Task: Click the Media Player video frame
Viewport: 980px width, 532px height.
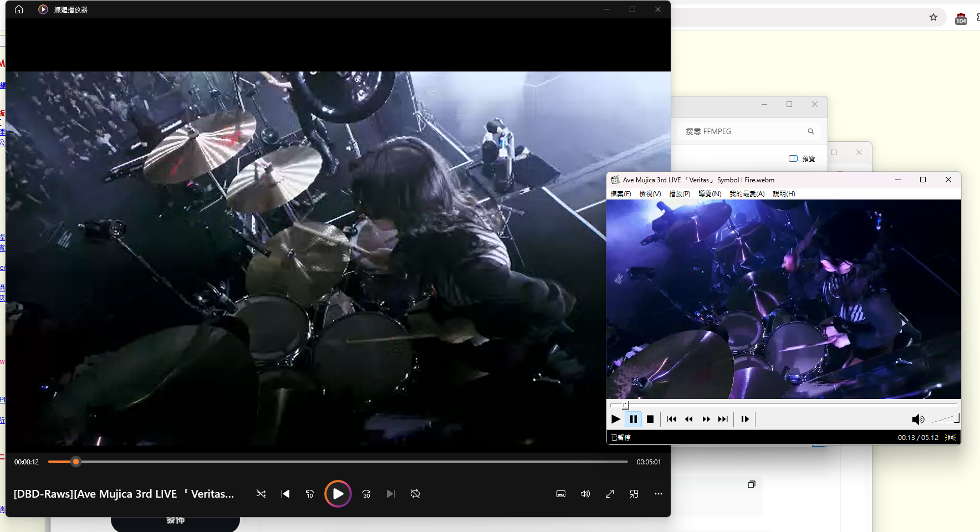Action: coord(338,258)
